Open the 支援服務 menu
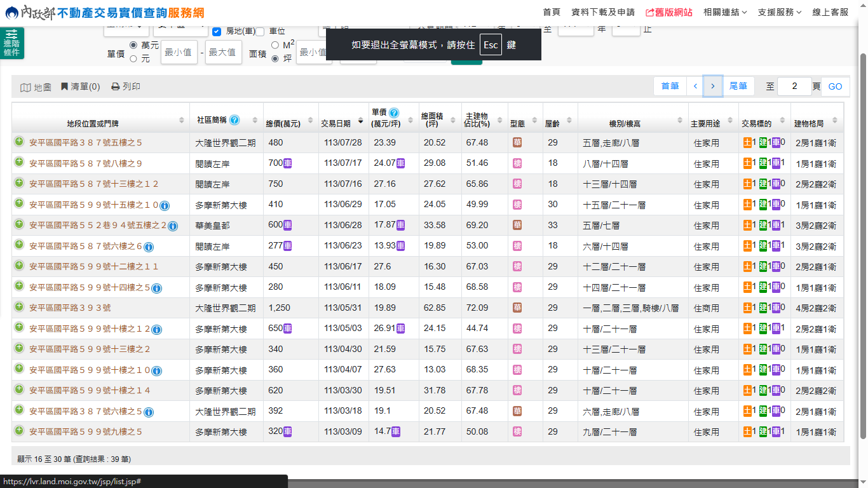 [x=779, y=12]
